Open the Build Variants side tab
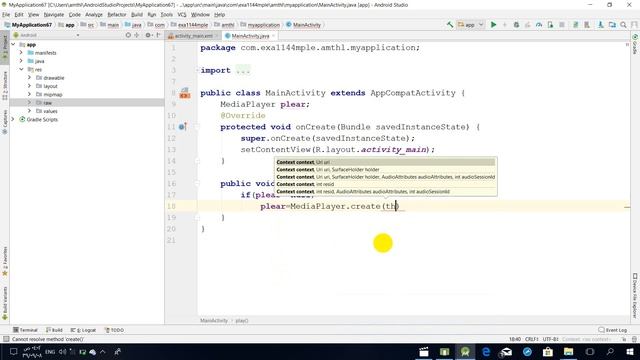The image size is (640, 360). pos(4,303)
